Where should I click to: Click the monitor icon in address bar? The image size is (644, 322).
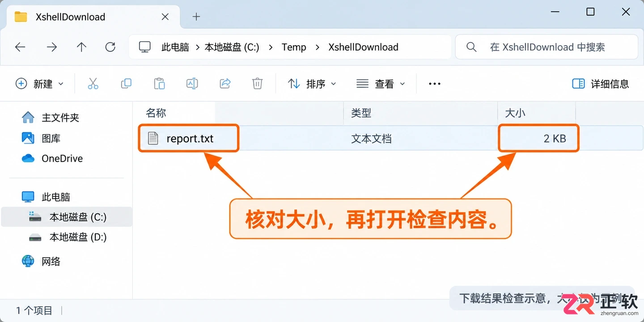(x=144, y=47)
